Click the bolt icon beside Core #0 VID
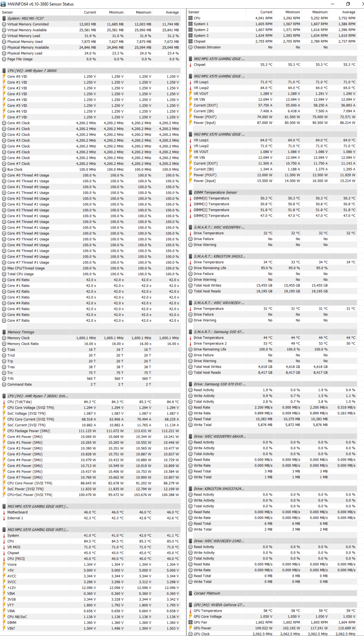The width and height of the screenshot is (364, 636). point(4,76)
